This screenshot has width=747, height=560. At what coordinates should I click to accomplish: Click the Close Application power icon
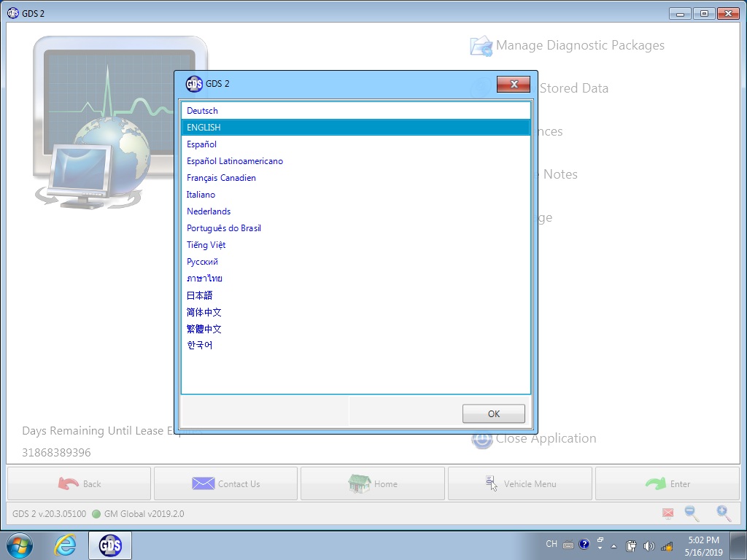point(481,439)
